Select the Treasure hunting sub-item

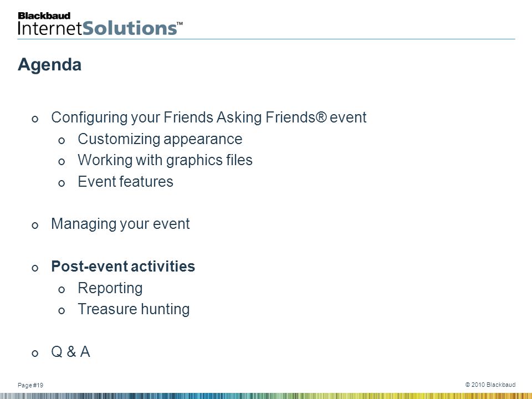[134, 309]
